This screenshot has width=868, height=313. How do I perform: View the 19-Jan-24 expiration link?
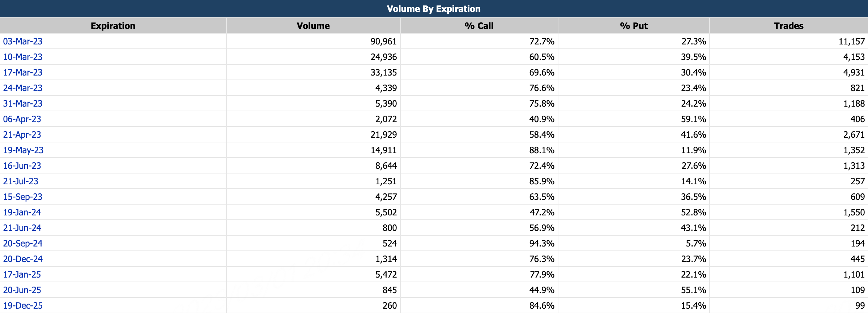pos(22,213)
